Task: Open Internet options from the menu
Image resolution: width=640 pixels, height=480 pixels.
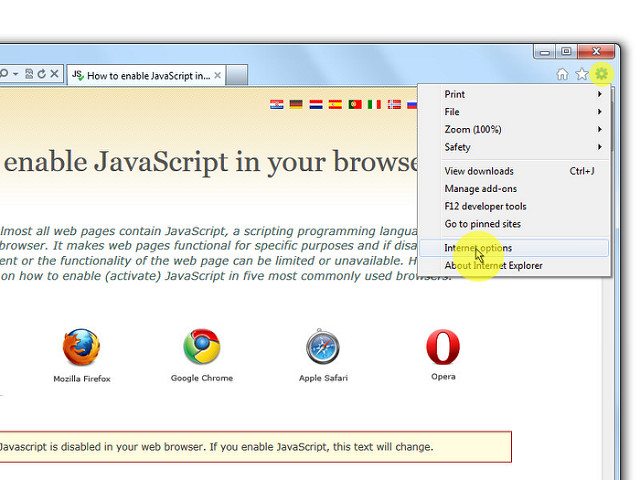Action: (x=478, y=248)
